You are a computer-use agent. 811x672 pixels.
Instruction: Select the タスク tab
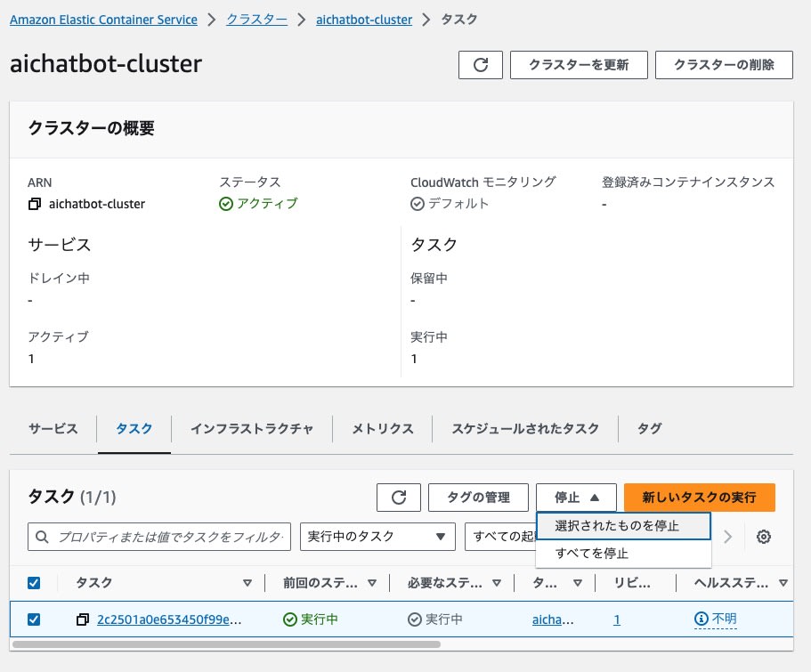(134, 428)
